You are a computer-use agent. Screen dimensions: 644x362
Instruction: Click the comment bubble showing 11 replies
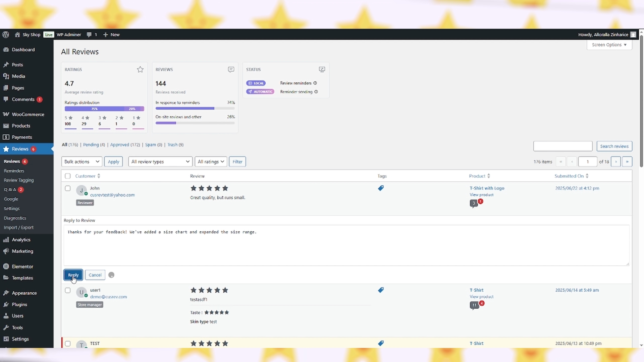click(474, 305)
